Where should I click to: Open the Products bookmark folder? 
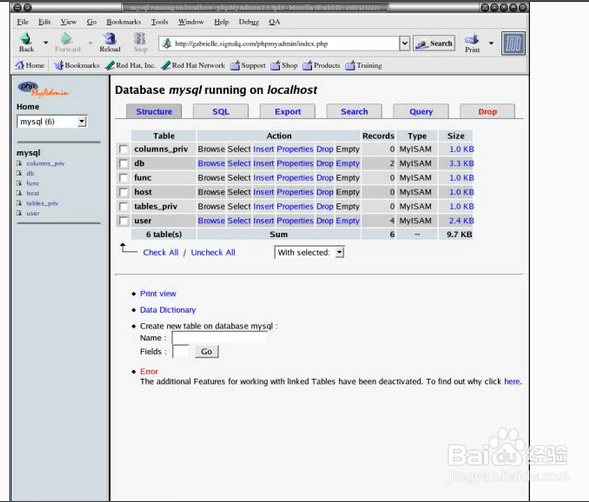coord(321,65)
